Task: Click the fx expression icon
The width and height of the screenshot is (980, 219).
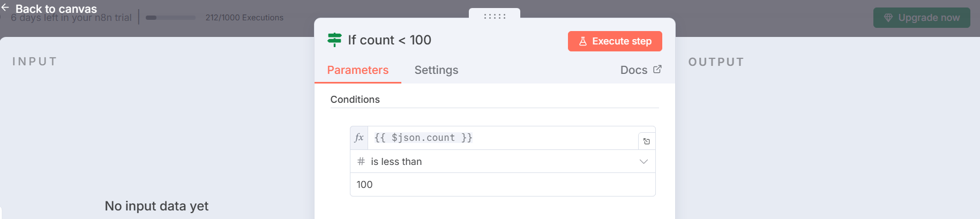Action: (x=359, y=138)
